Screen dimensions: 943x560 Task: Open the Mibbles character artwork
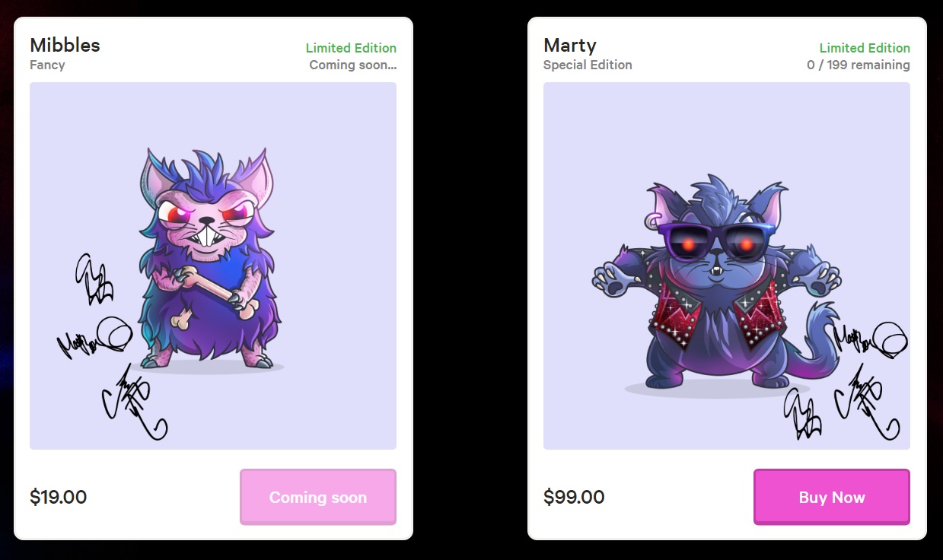pos(213,266)
